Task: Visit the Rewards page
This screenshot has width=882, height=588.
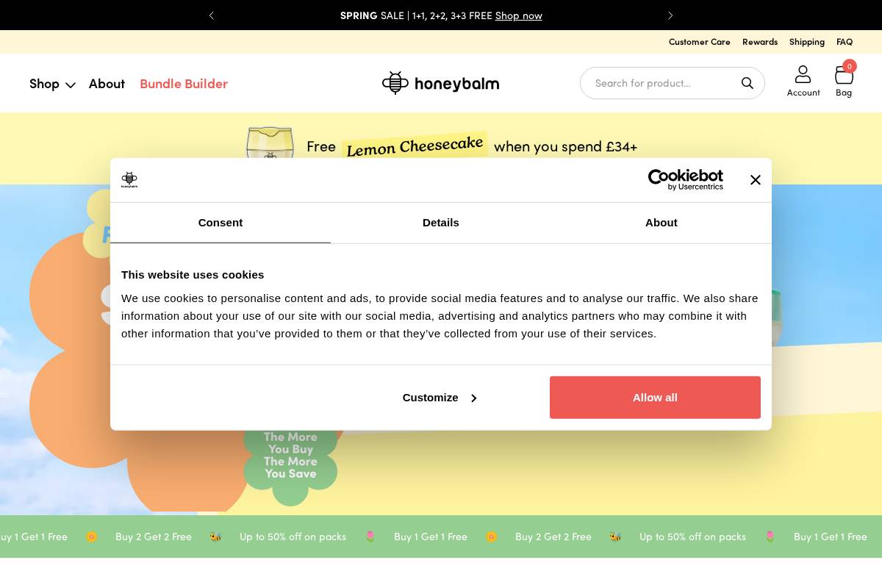Action: click(760, 42)
